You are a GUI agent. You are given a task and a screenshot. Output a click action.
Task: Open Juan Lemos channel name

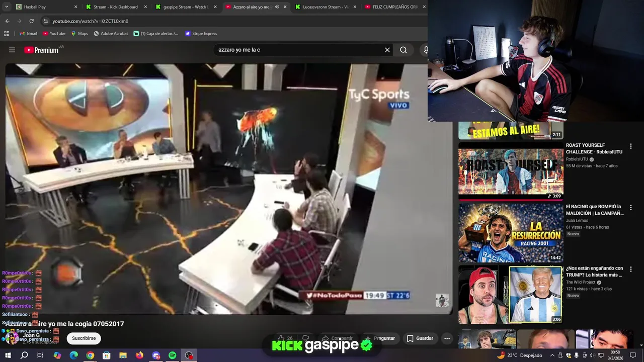(577, 220)
